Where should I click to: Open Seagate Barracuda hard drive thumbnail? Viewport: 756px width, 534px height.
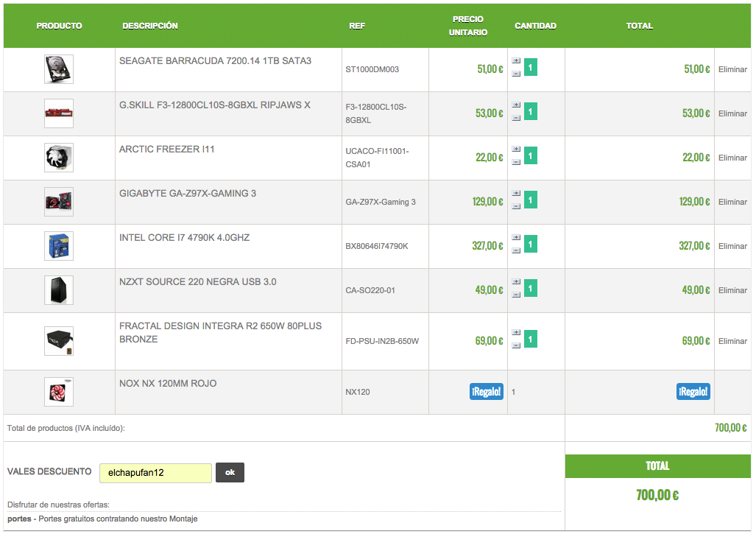pos(59,69)
